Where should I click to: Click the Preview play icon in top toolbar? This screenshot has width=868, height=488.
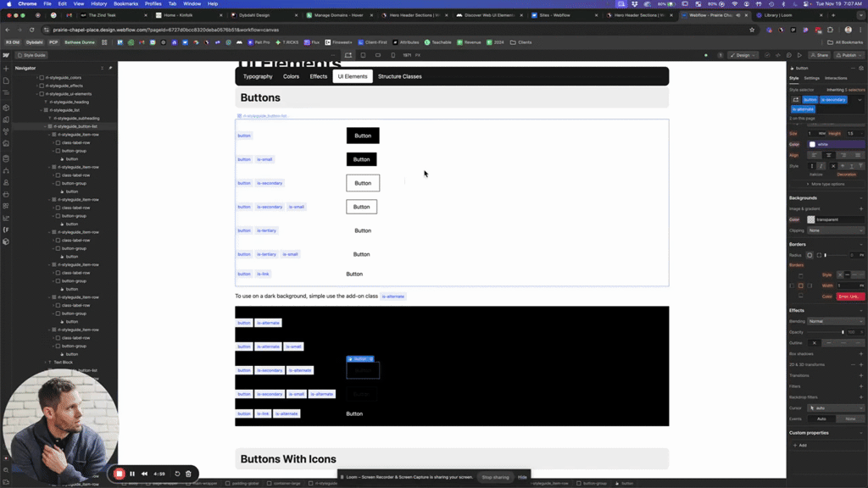799,55
